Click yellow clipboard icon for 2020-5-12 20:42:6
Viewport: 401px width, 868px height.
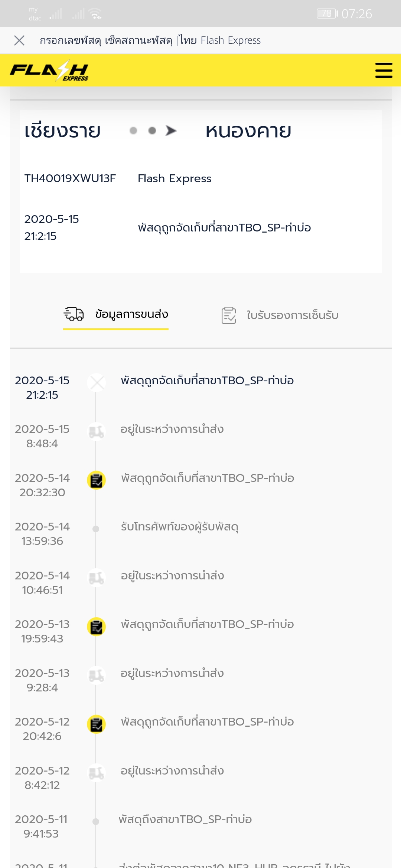tap(97, 724)
